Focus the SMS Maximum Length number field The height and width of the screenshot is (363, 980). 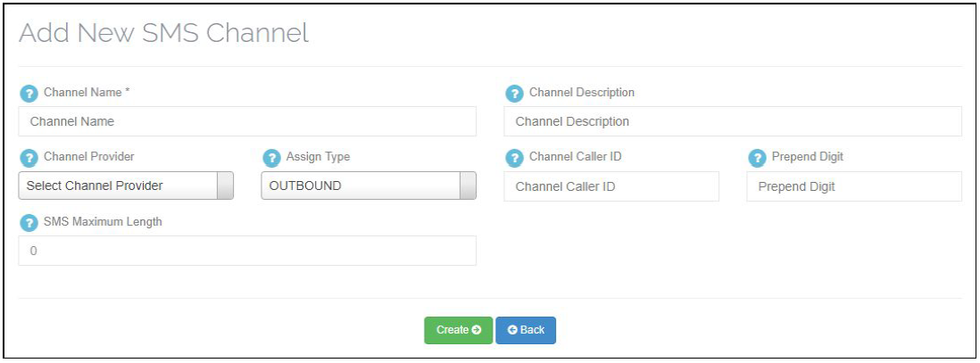pyautogui.click(x=247, y=251)
